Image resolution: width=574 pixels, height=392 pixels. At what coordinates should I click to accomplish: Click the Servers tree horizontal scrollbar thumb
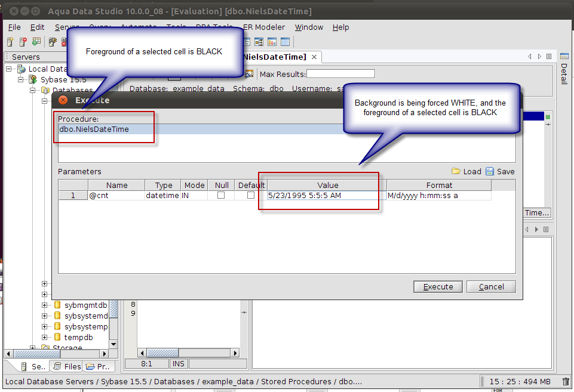[36, 354]
